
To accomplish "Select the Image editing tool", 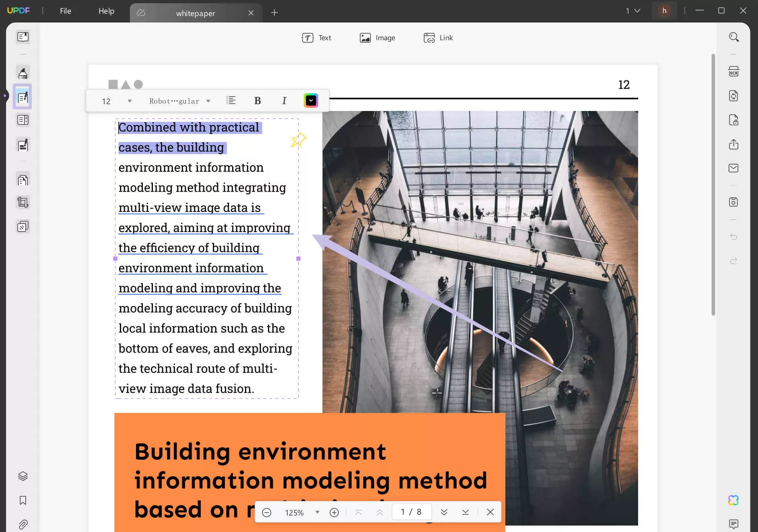I will pyautogui.click(x=377, y=38).
